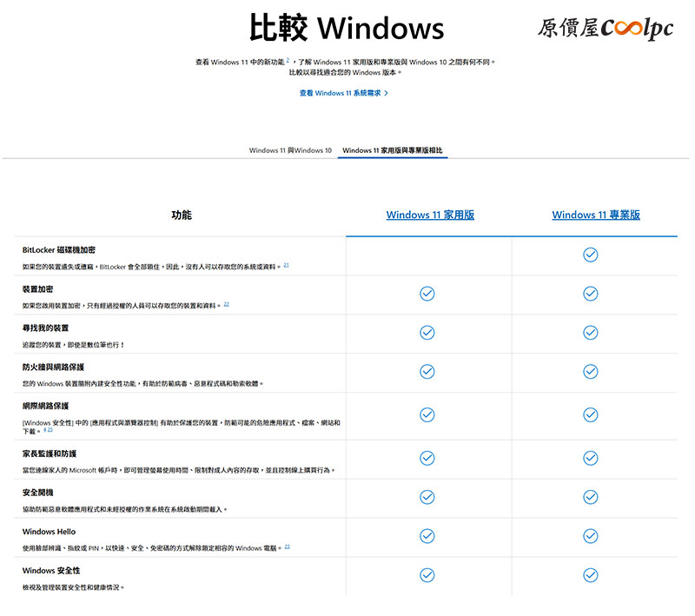Click the 家長監護和防護 checkmark under 家用版
The image size is (695, 616).
[x=427, y=458]
